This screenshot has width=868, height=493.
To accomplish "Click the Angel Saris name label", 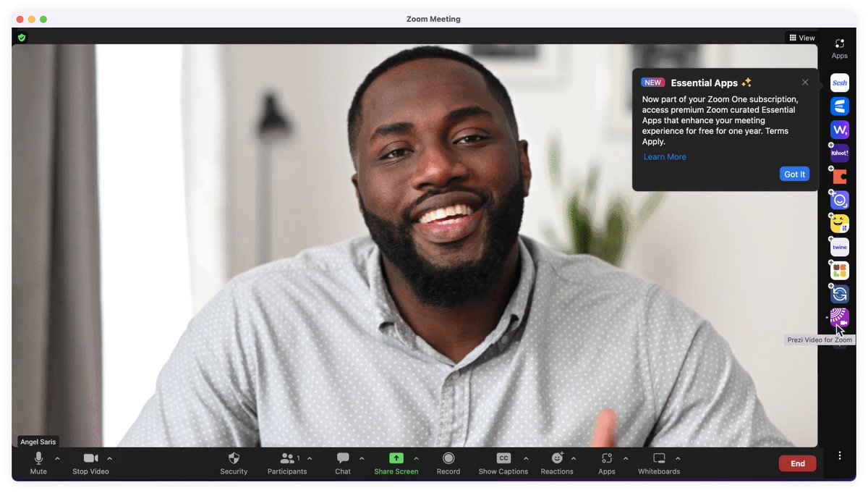I will (x=38, y=442).
